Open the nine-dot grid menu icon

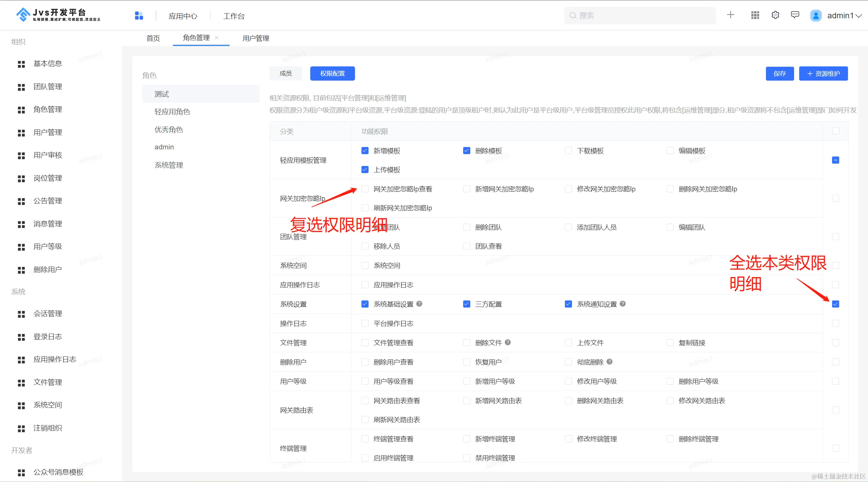(x=755, y=15)
